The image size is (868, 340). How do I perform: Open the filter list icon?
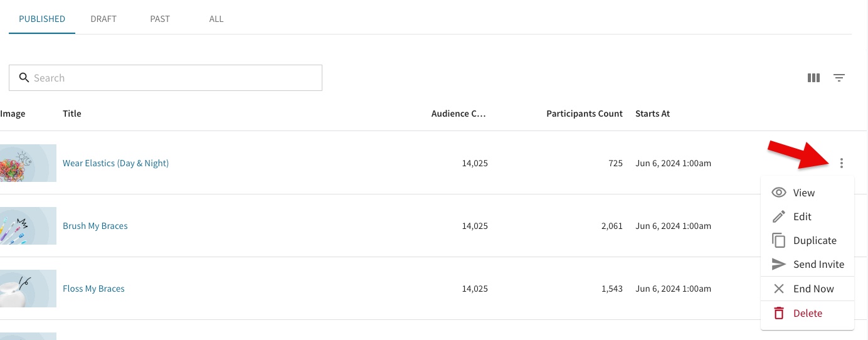[x=839, y=78]
